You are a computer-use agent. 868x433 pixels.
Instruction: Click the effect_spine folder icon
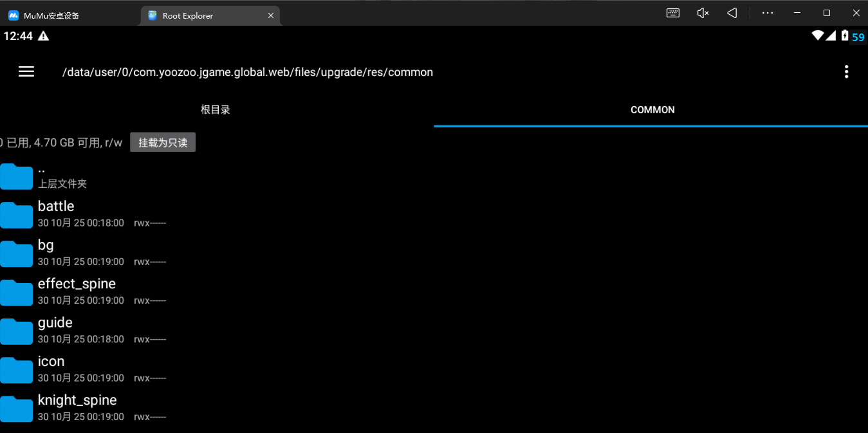(x=16, y=292)
